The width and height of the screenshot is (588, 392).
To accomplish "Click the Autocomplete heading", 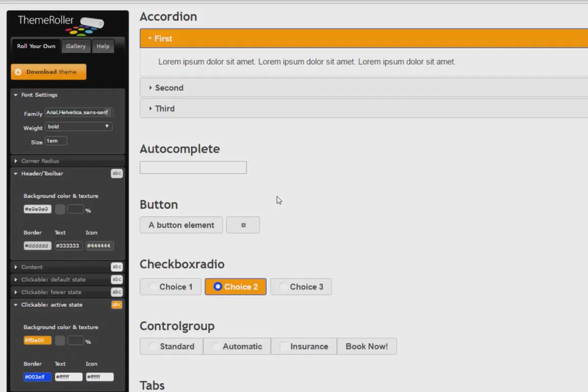I will [x=180, y=149].
